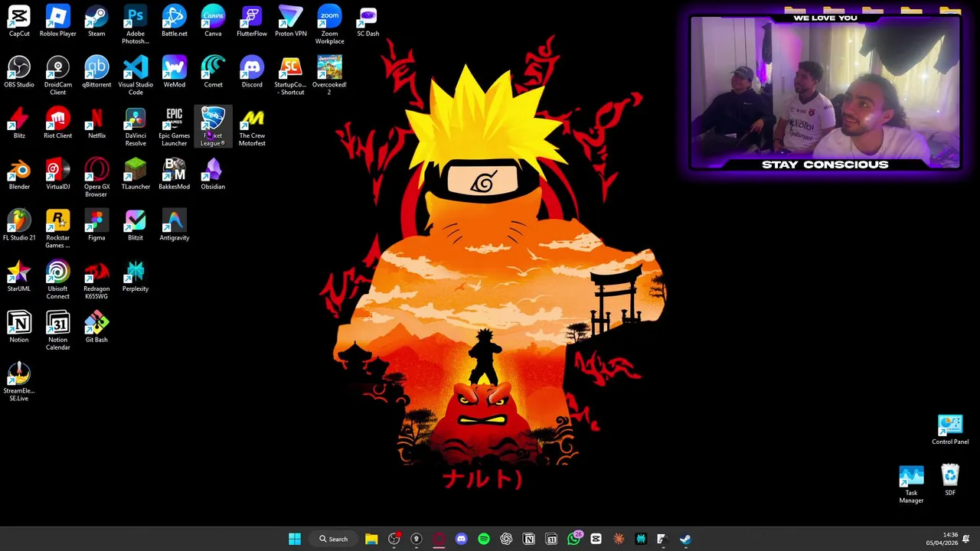Select the Zoom Workplace desktop icon

point(329,24)
